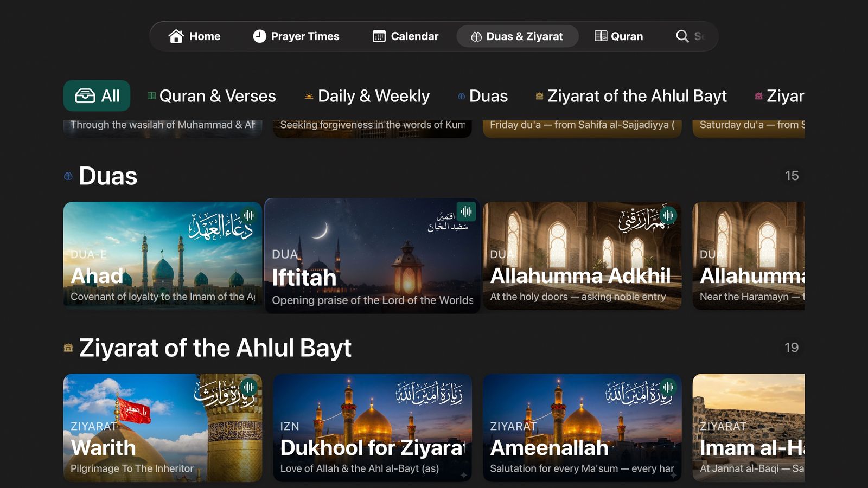Click the Calendar icon in navigation bar
This screenshot has height=488, width=868.
379,36
